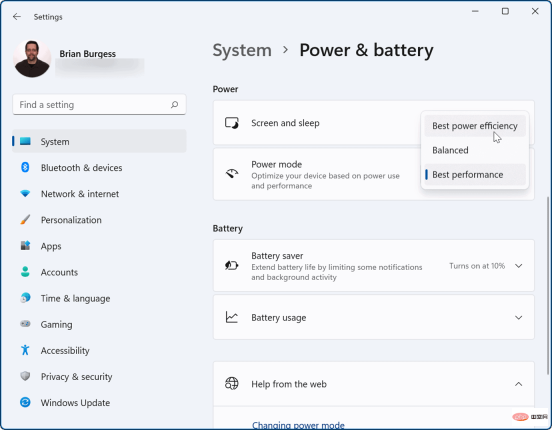Click the System monitor icon in sidebar
This screenshot has width=552, height=430.
(x=25, y=141)
